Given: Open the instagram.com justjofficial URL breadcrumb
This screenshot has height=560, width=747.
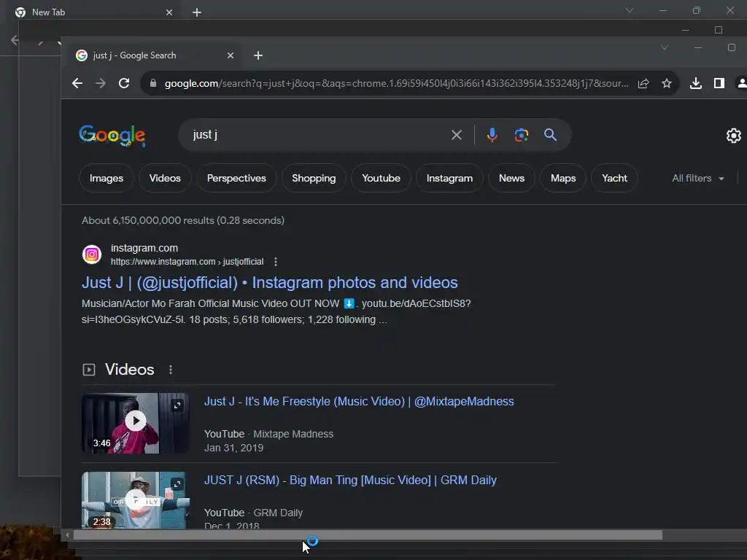Looking at the screenshot, I should click(187, 262).
